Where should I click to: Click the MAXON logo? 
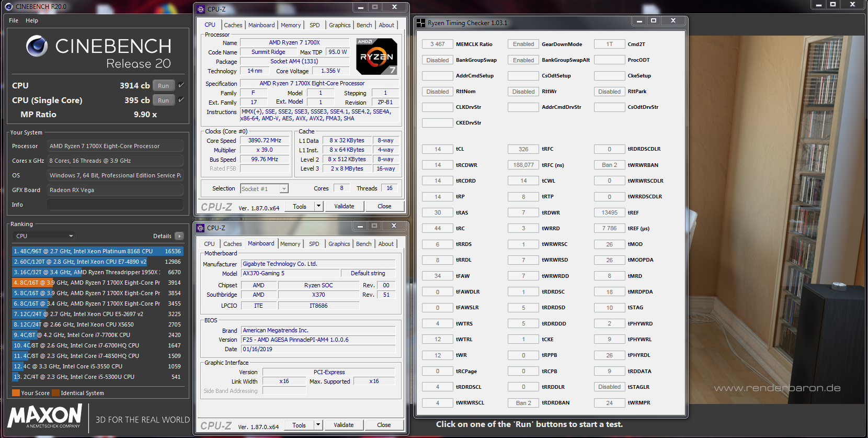click(x=45, y=417)
